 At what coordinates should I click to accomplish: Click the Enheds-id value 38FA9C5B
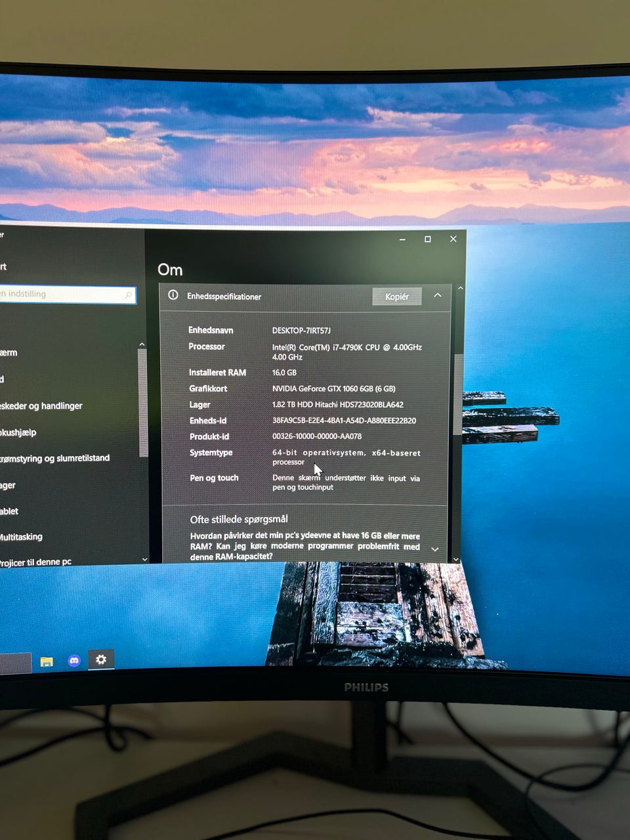pyautogui.click(x=344, y=421)
